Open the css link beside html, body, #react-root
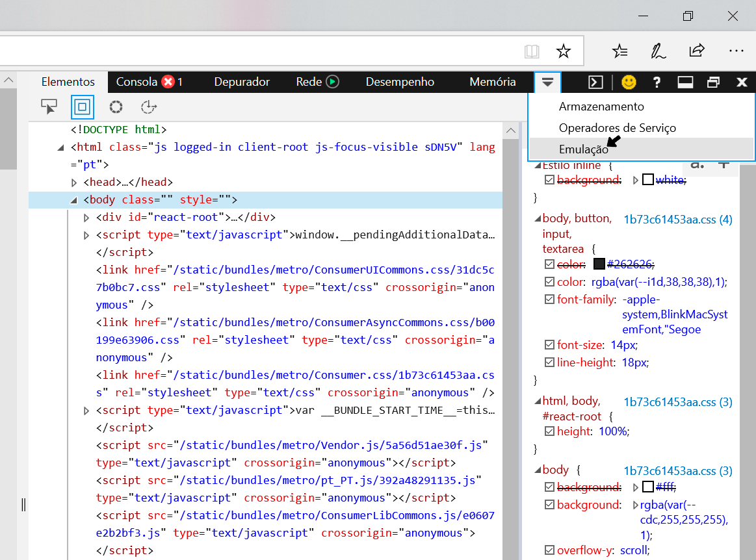Image resolution: width=756 pixels, height=560 pixels. (678, 402)
